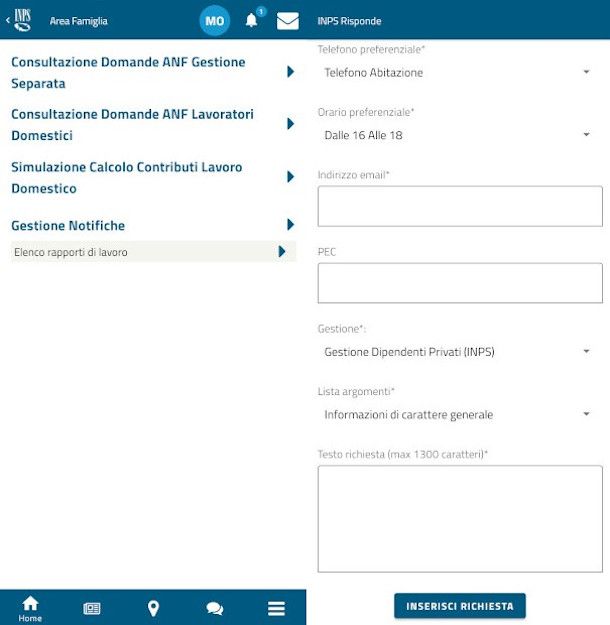Open the MO user profile avatar
Viewport: 610px width, 625px height.
pos(214,20)
